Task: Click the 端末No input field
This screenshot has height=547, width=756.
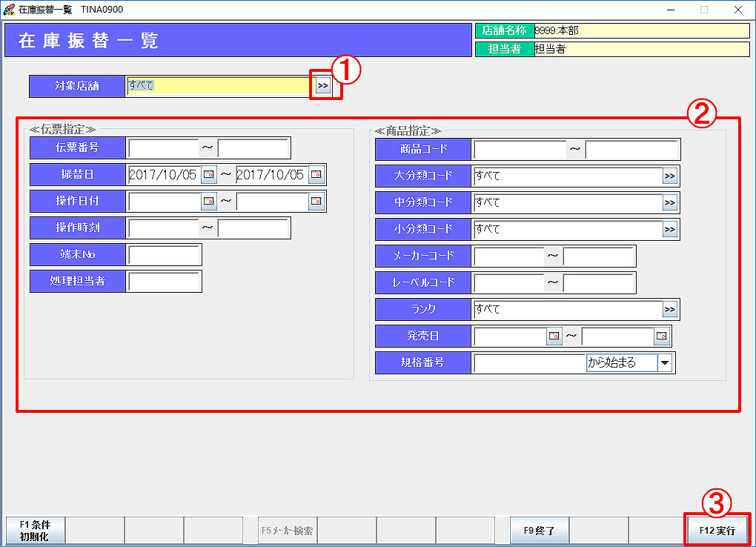Action: 164,254
